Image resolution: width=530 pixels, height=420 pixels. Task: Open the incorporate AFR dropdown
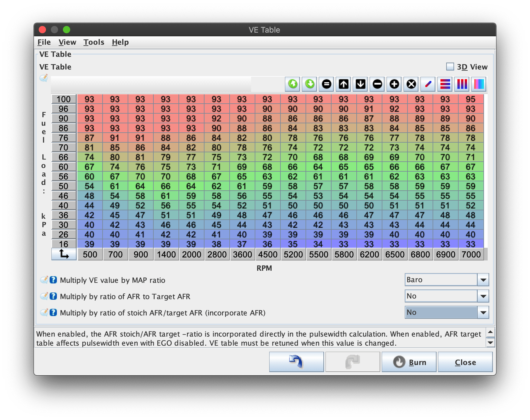click(x=447, y=312)
